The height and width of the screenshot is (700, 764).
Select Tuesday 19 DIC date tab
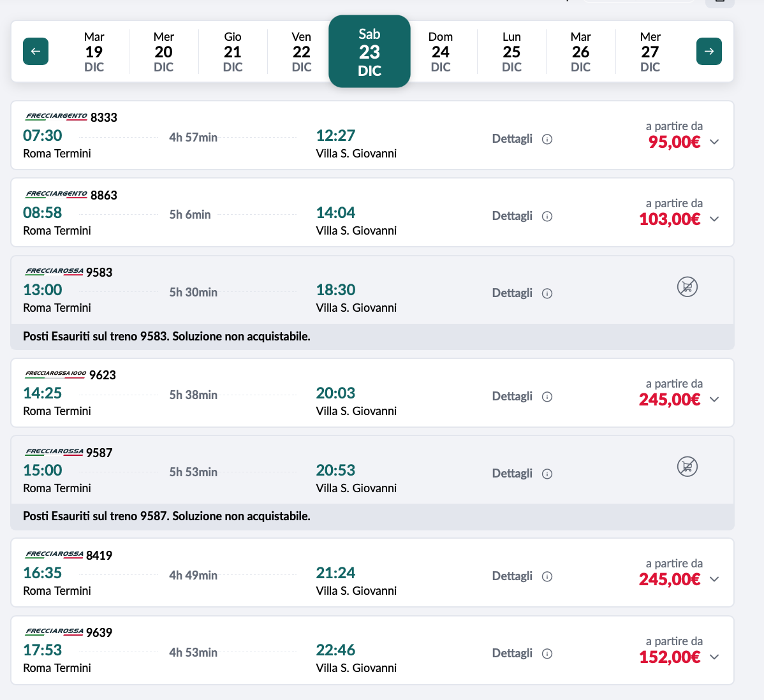point(94,52)
